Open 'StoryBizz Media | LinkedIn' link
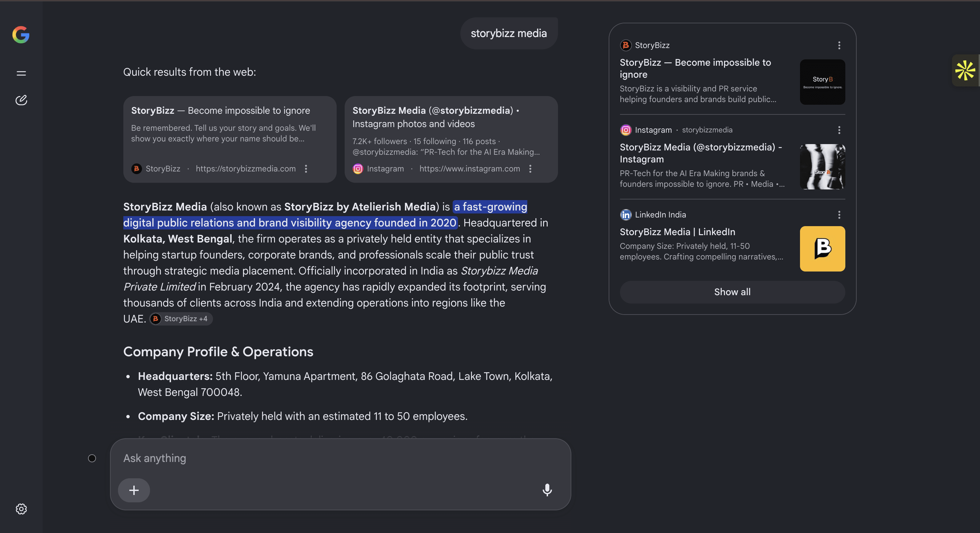980x533 pixels. point(677,232)
